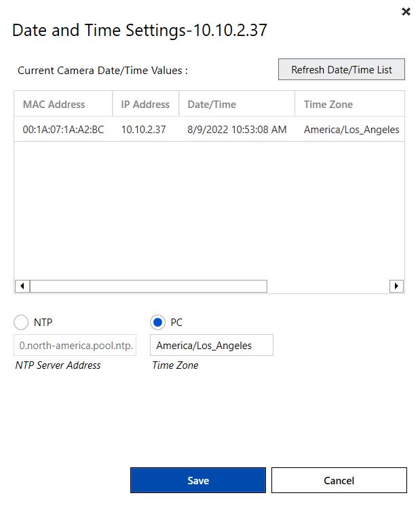Select the NTP radio button

click(21, 323)
